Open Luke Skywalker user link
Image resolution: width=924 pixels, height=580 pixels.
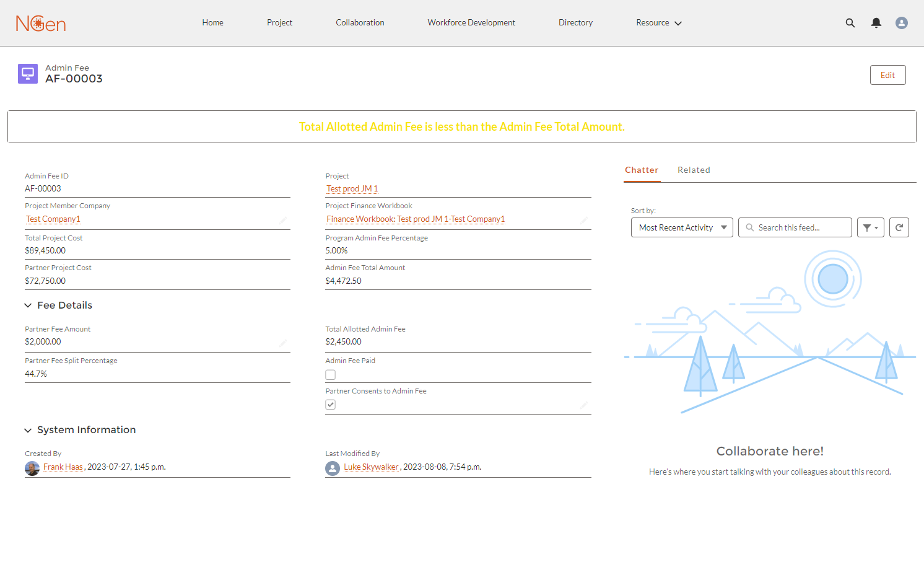pos(371,467)
